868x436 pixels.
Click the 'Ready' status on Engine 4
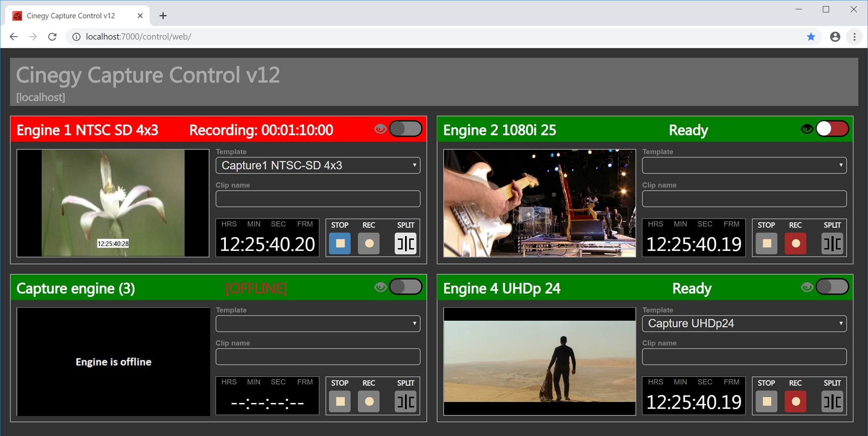692,288
